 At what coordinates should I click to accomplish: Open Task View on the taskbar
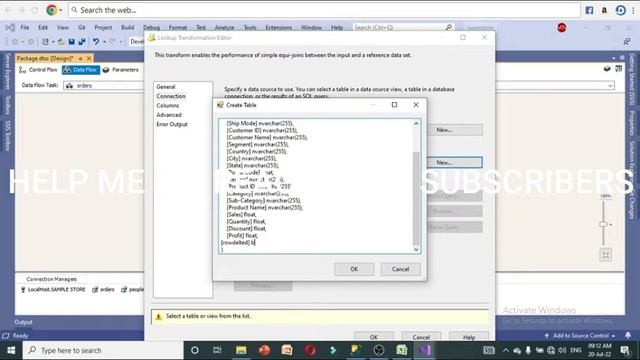(x=217, y=350)
